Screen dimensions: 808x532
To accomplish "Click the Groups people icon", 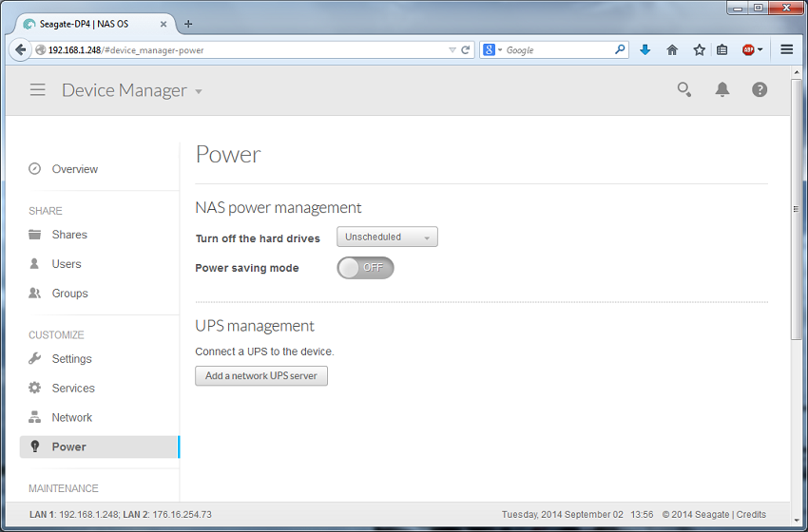I will (x=34, y=293).
